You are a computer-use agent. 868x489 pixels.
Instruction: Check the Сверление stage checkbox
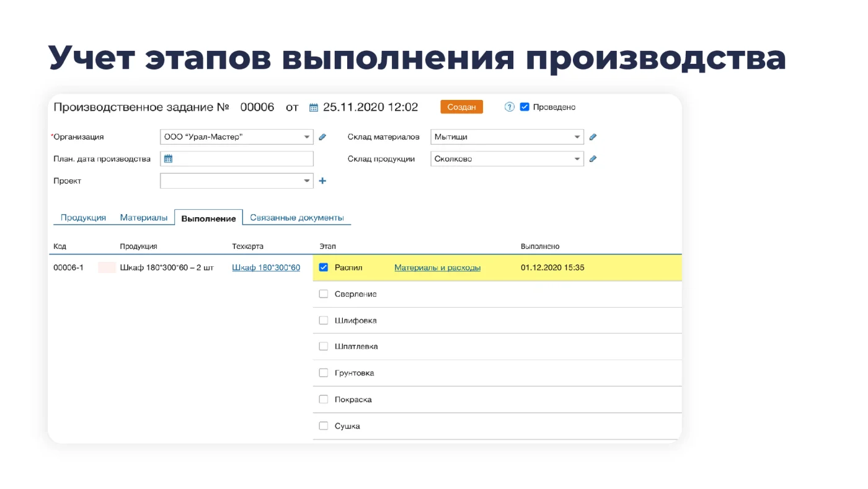coord(323,294)
